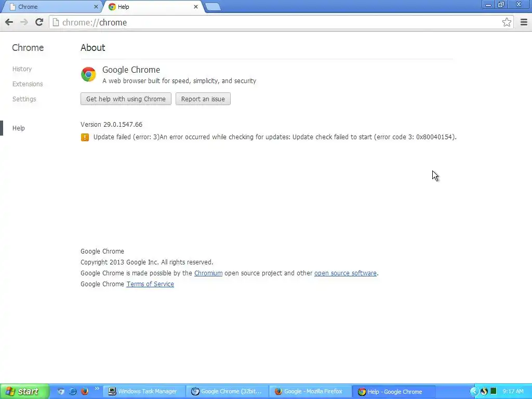Open Settings from the sidebar
Image resolution: width=532 pixels, height=399 pixels.
pyautogui.click(x=24, y=99)
